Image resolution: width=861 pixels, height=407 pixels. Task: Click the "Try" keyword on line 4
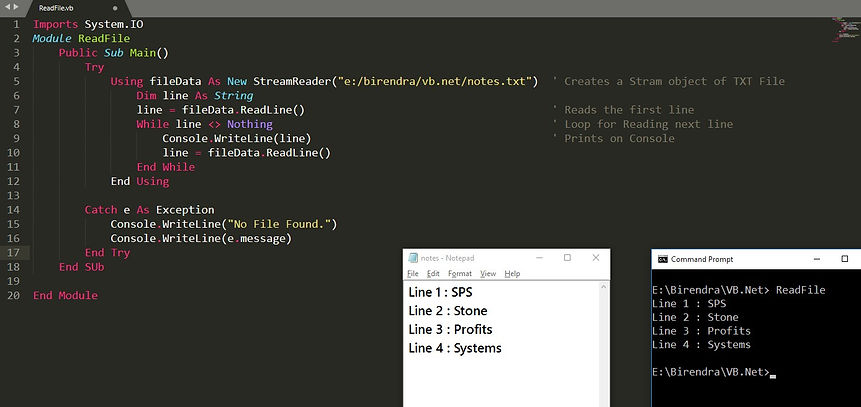click(x=94, y=67)
